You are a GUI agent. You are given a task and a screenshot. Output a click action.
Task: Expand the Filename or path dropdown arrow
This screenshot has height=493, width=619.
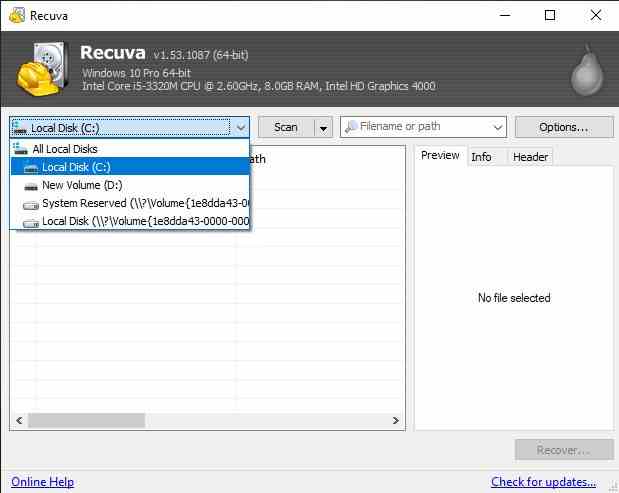497,127
